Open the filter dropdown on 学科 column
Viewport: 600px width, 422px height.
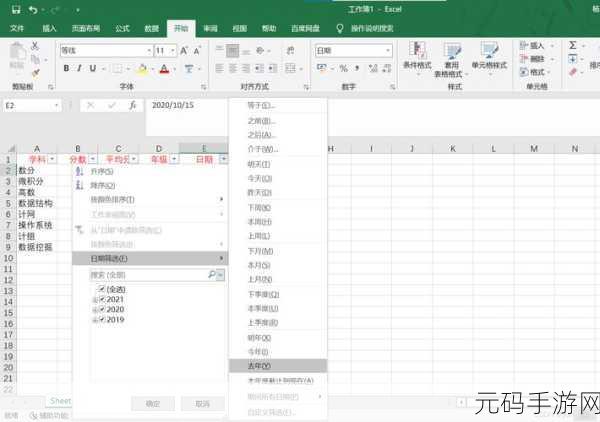pyautogui.click(x=52, y=159)
